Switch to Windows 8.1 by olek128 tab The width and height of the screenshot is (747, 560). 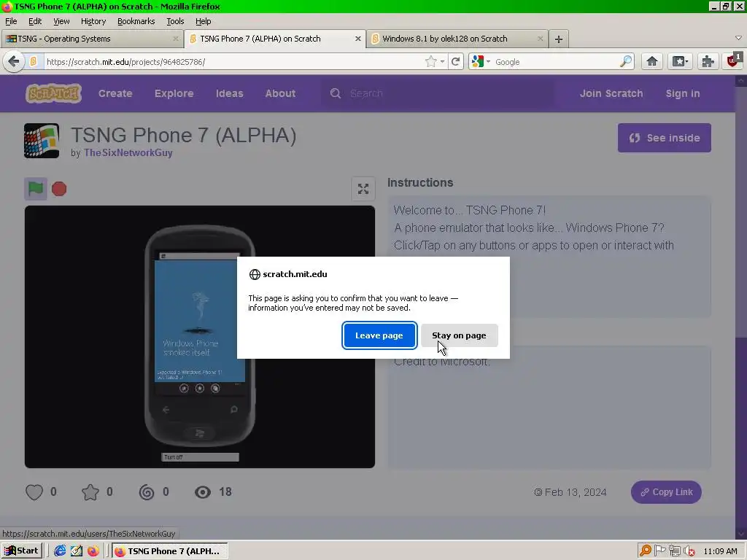click(457, 39)
